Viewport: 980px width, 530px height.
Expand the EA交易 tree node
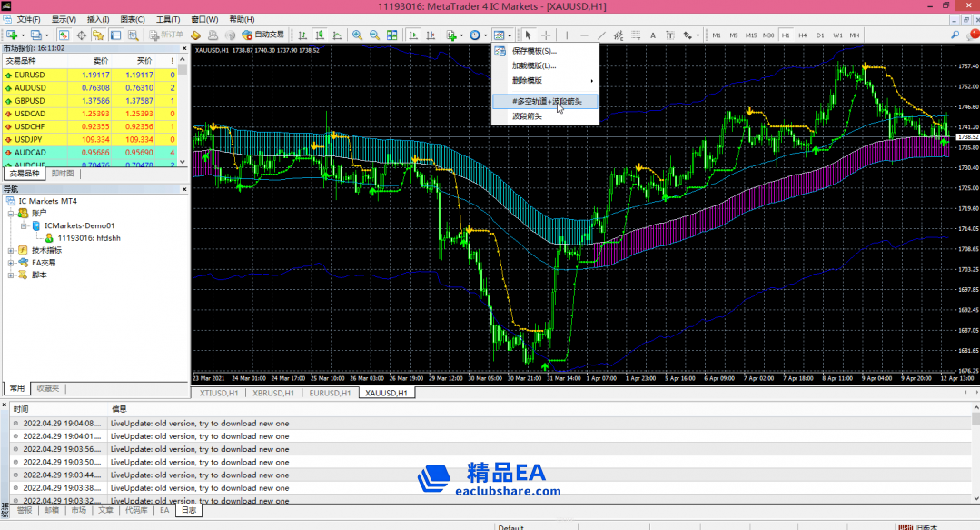pos(11,263)
